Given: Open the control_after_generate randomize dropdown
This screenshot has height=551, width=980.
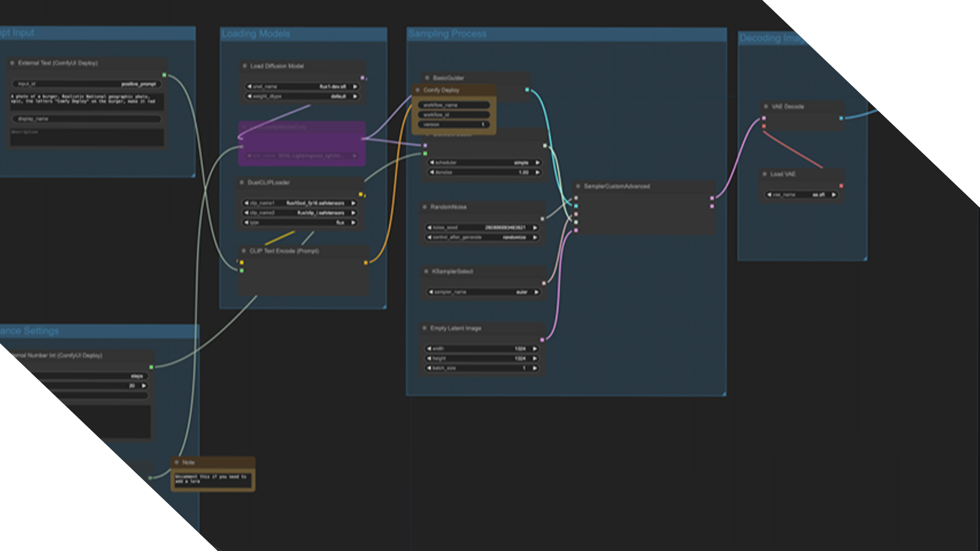Looking at the screenshot, I should (482, 237).
